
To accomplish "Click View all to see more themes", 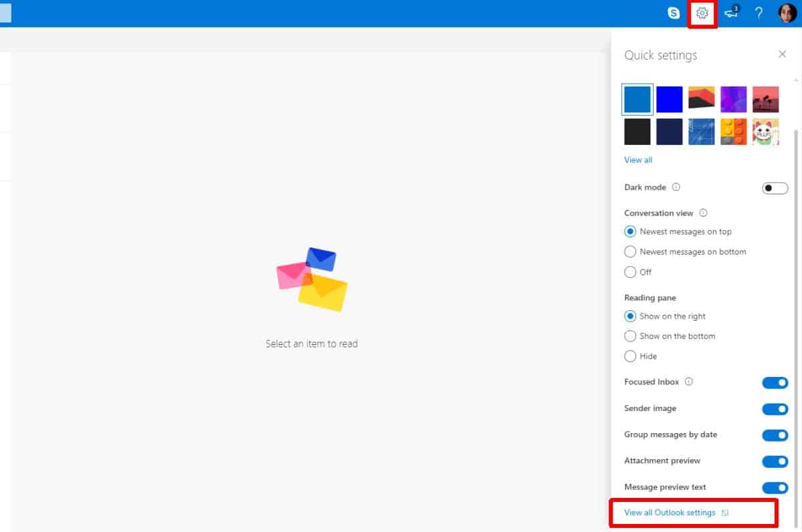I will coord(637,160).
